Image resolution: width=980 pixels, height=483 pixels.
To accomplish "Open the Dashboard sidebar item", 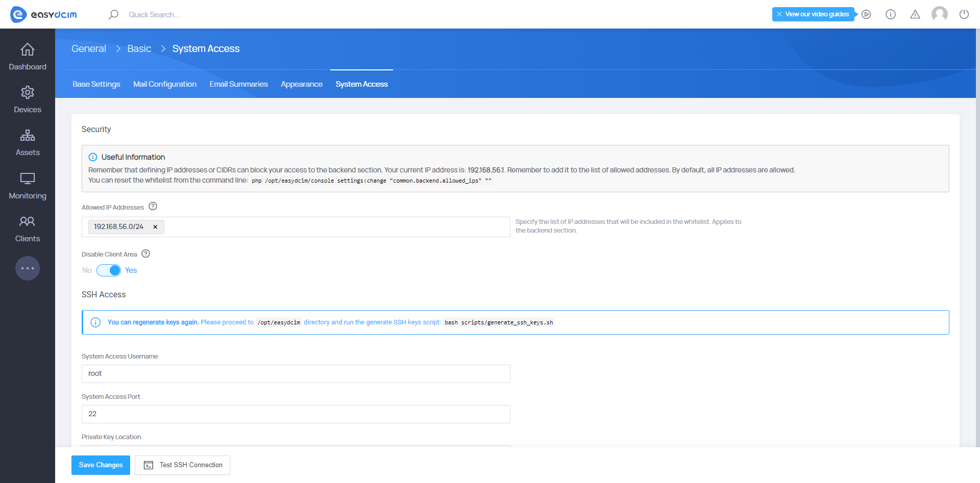I will pyautogui.click(x=28, y=57).
